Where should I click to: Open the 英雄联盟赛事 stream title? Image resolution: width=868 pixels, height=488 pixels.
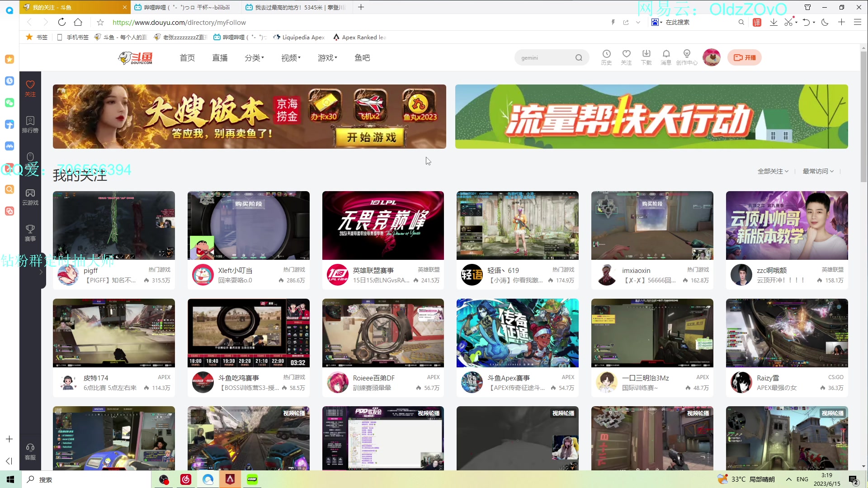(373, 270)
